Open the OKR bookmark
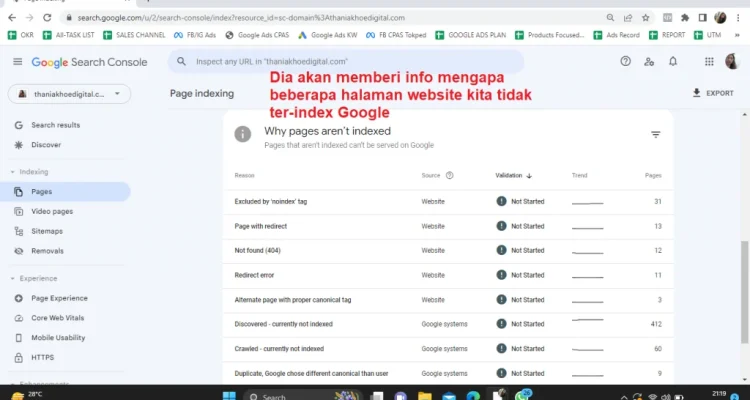Viewport: 750px width, 400px height. (21, 35)
